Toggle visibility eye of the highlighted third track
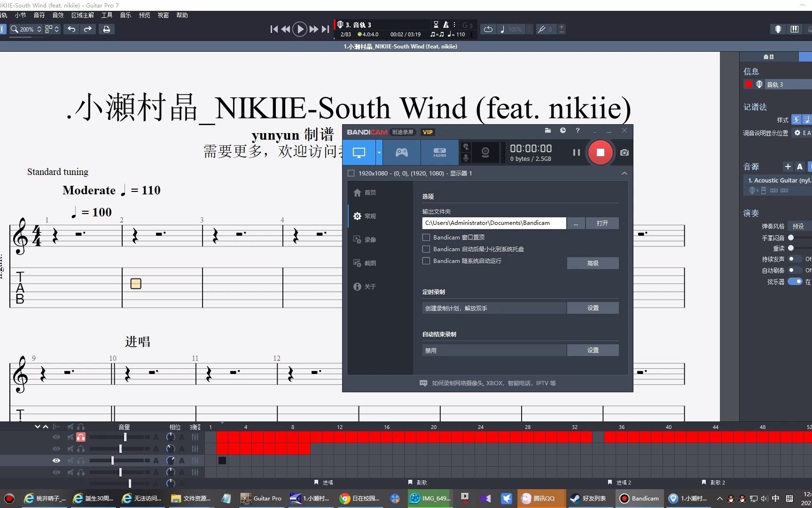812x508 pixels. [56, 460]
